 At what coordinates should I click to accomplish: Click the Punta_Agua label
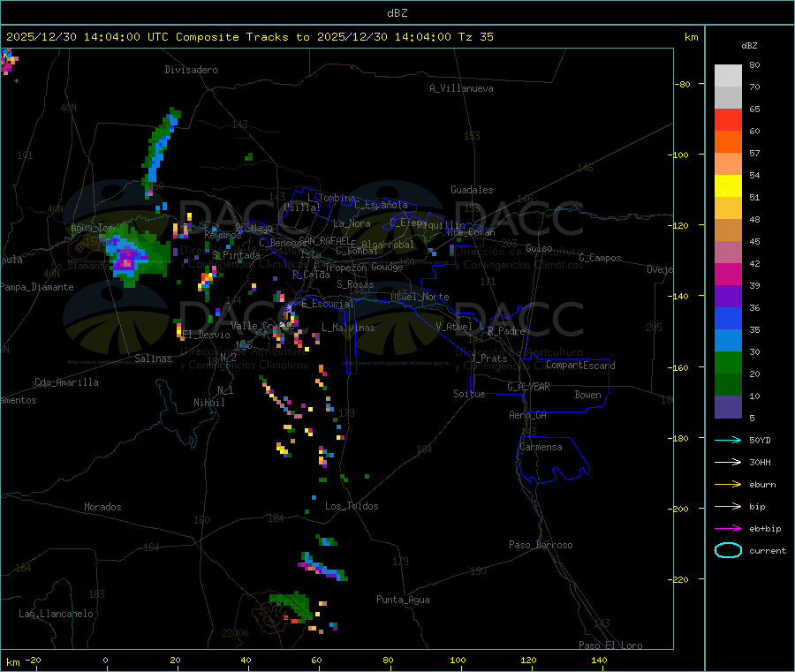(403, 600)
